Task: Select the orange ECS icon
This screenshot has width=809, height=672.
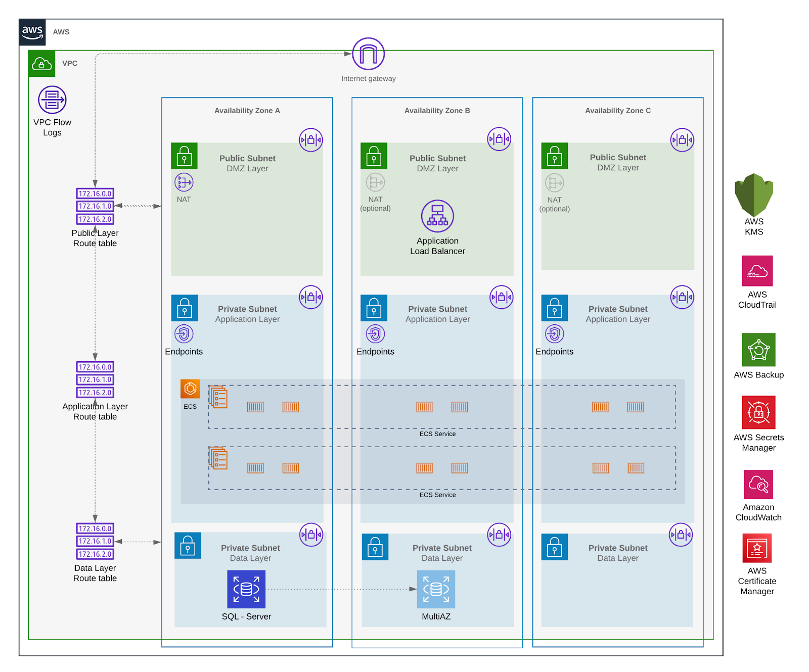Action: click(190, 389)
